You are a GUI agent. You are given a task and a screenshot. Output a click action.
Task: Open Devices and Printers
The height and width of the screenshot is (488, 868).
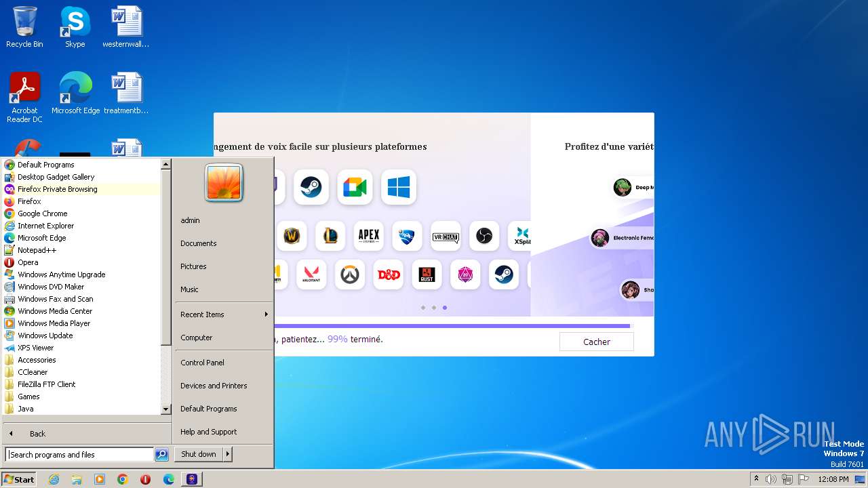pos(224,386)
